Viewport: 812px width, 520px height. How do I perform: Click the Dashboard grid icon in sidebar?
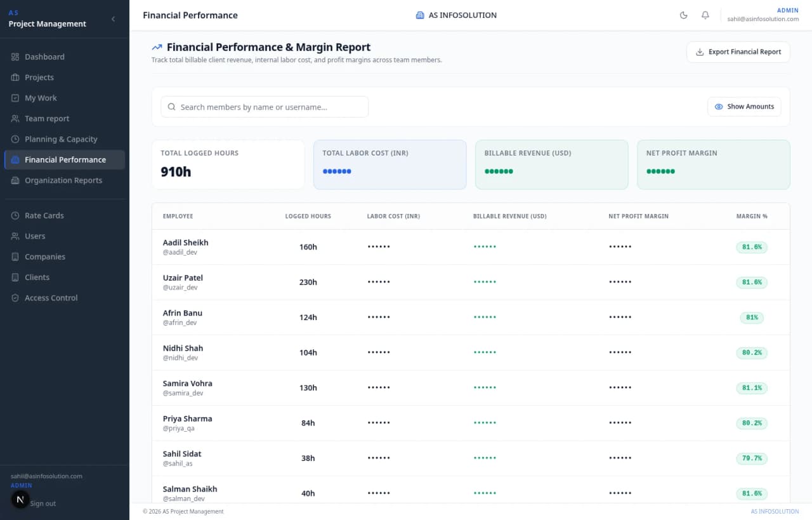click(x=15, y=57)
